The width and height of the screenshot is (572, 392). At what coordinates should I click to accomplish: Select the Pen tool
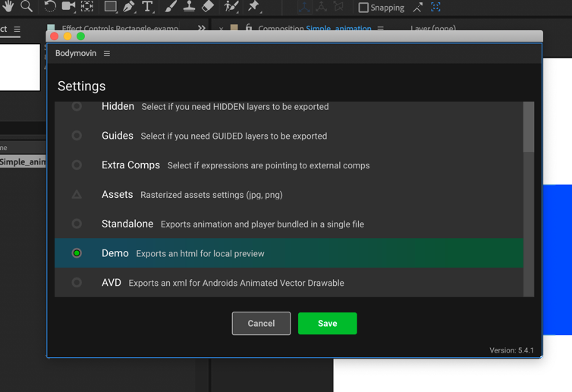pos(129,7)
